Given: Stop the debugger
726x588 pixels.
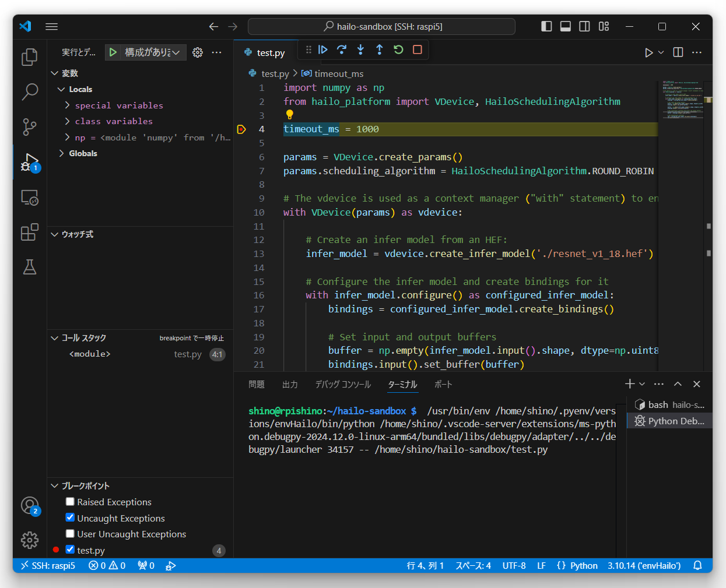Looking at the screenshot, I should 417,50.
